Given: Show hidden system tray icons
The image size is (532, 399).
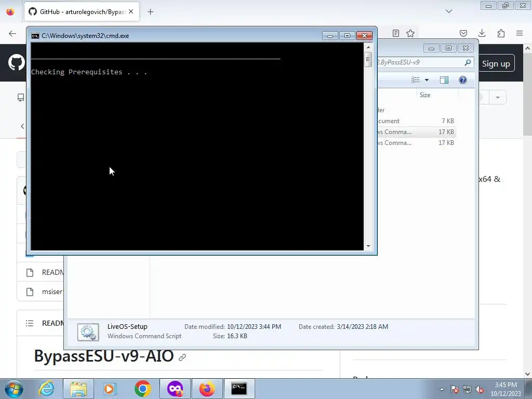Looking at the screenshot, I should click(x=442, y=389).
